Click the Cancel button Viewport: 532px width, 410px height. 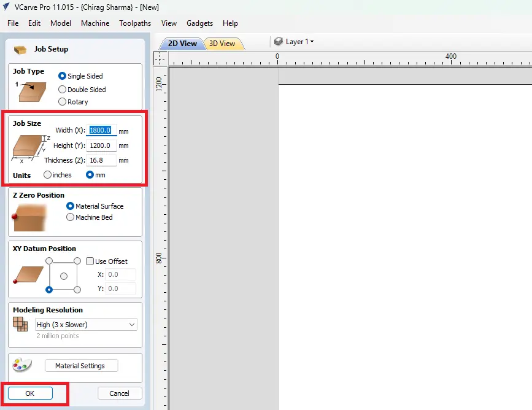pyautogui.click(x=120, y=393)
